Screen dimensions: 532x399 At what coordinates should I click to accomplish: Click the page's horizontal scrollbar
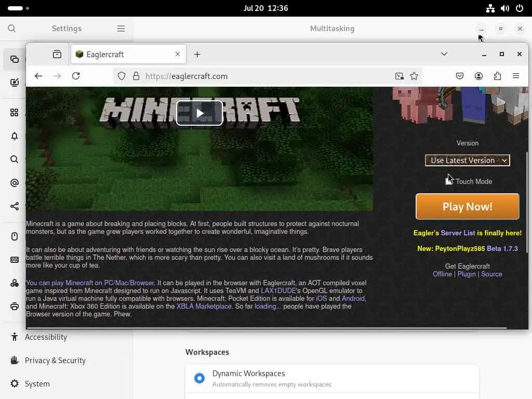[267, 328]
